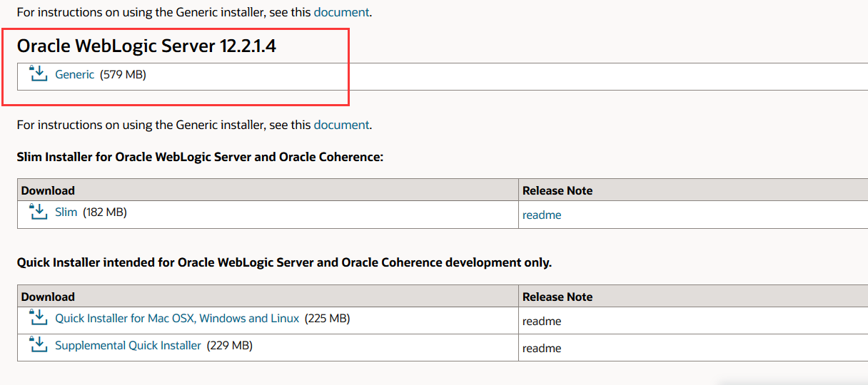This screenshot has height=385, width=868.
Task: Open the Slim installer download link
Action: pos(66,212)
